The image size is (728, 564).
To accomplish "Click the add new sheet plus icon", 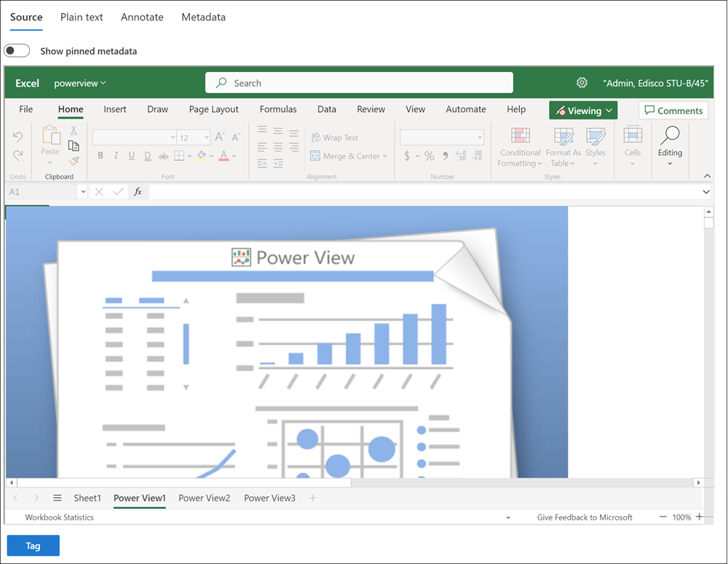I will [313, 498].
